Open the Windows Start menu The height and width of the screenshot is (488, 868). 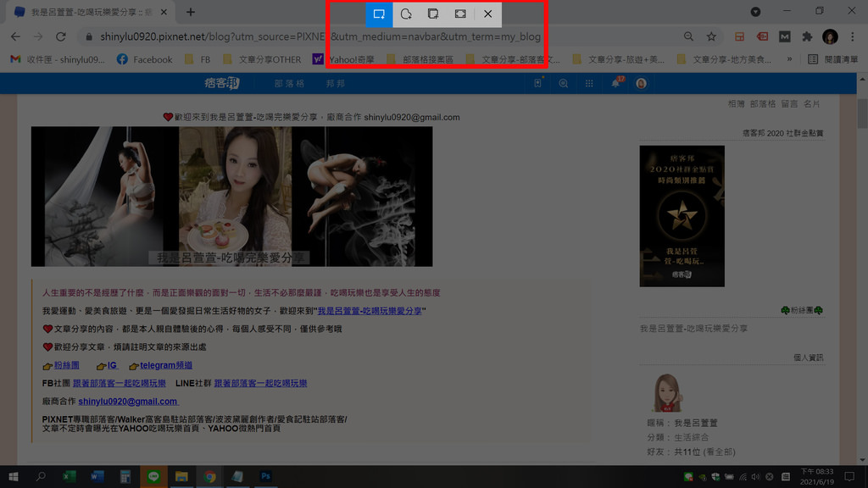(14, 476)
